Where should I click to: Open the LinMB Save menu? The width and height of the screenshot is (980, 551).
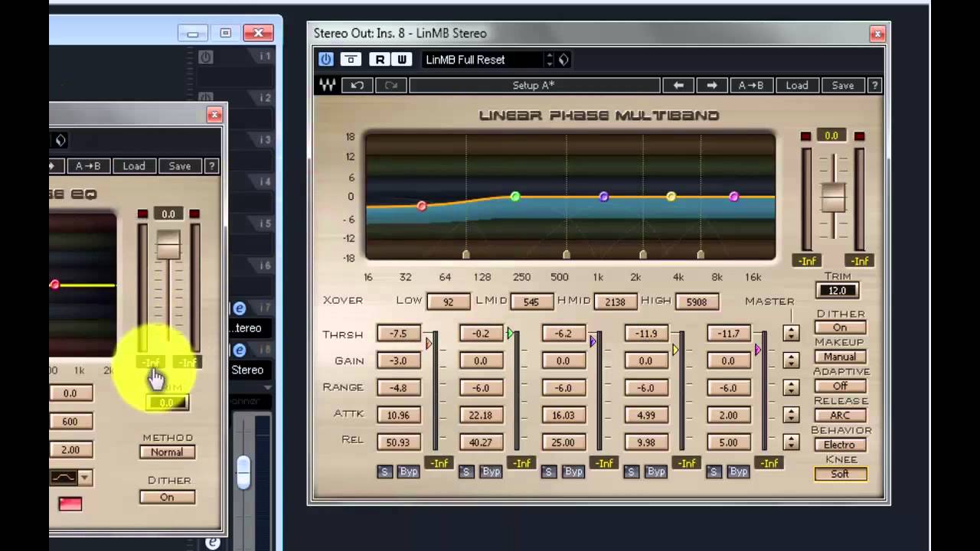(x=843, y=85)
